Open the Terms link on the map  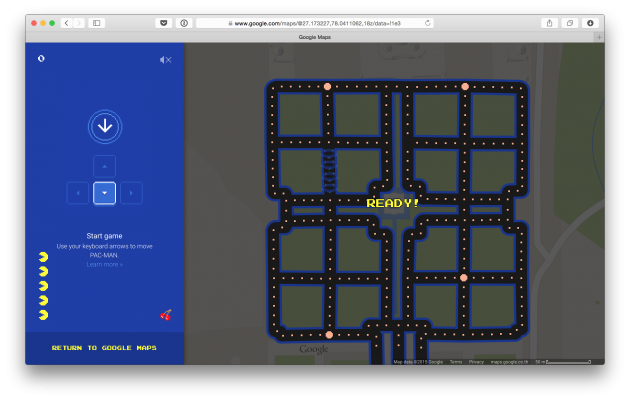point(456,362)
